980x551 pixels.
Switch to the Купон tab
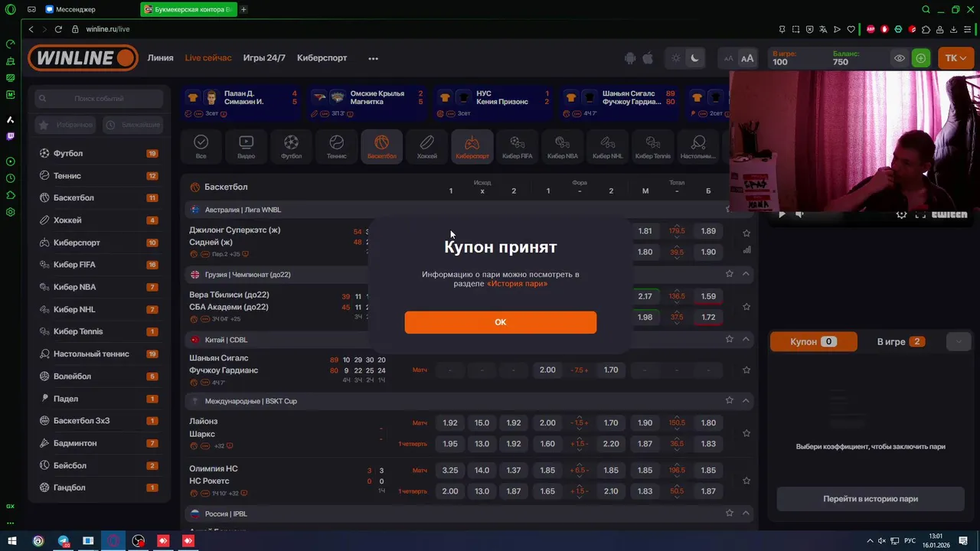pos(813,342)
